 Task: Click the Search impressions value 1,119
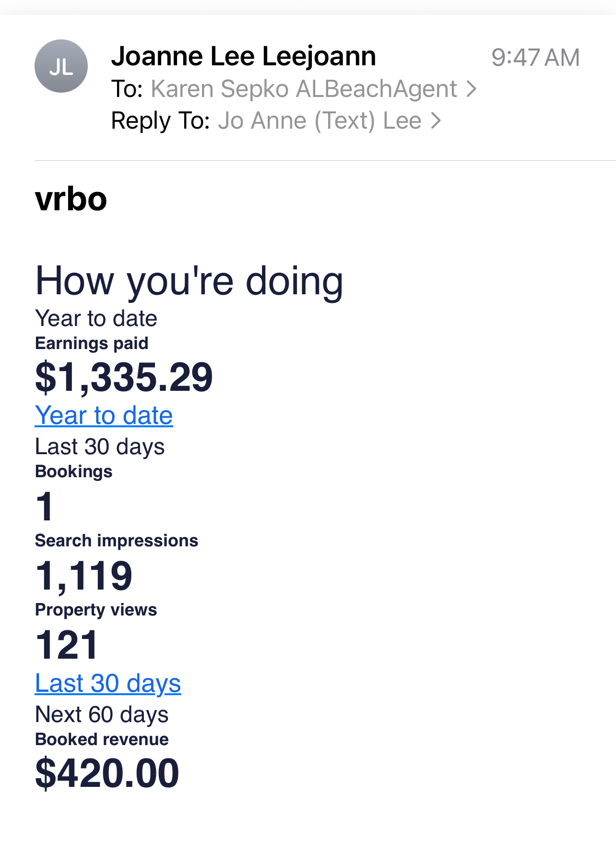click(x=83, y=576)
